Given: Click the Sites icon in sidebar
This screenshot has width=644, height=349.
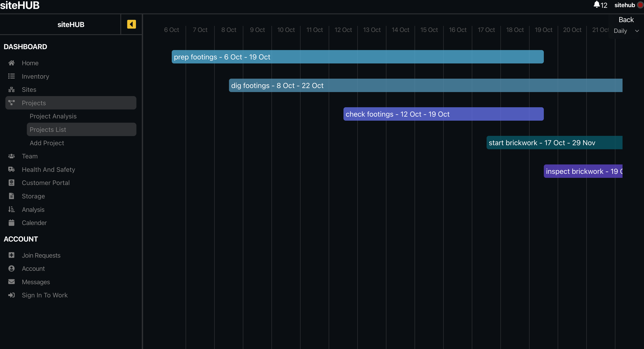Looking at the screenshot, I should [11, 89].
